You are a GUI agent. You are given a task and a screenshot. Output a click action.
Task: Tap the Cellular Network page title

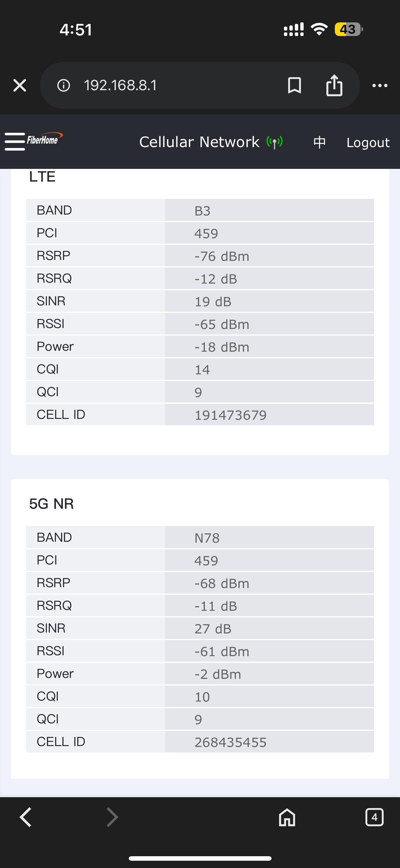[x=199, y=142]
